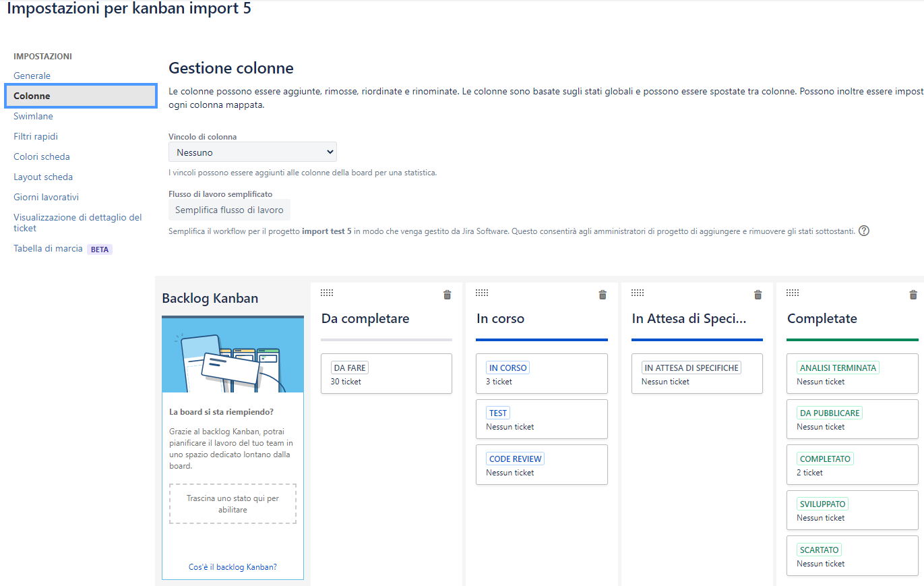Open the help icon for simplified workflow
The image size is (924, 586).
coord(864,231)
